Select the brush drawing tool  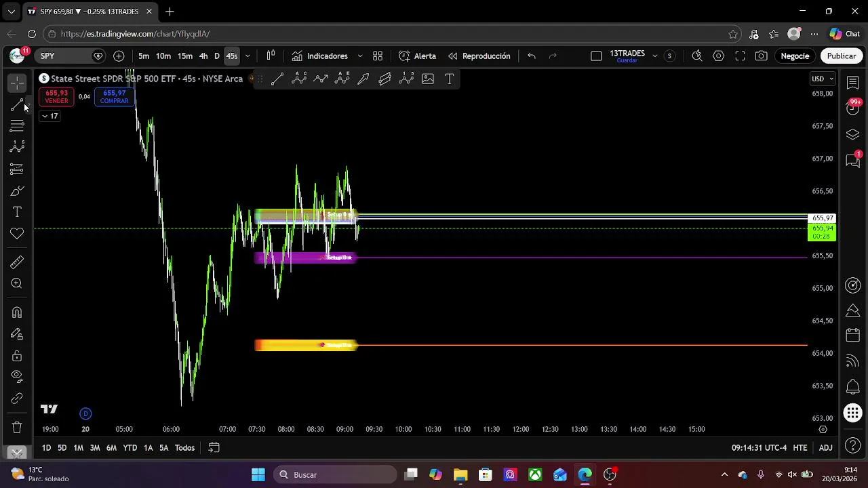[x=17, y=191]
